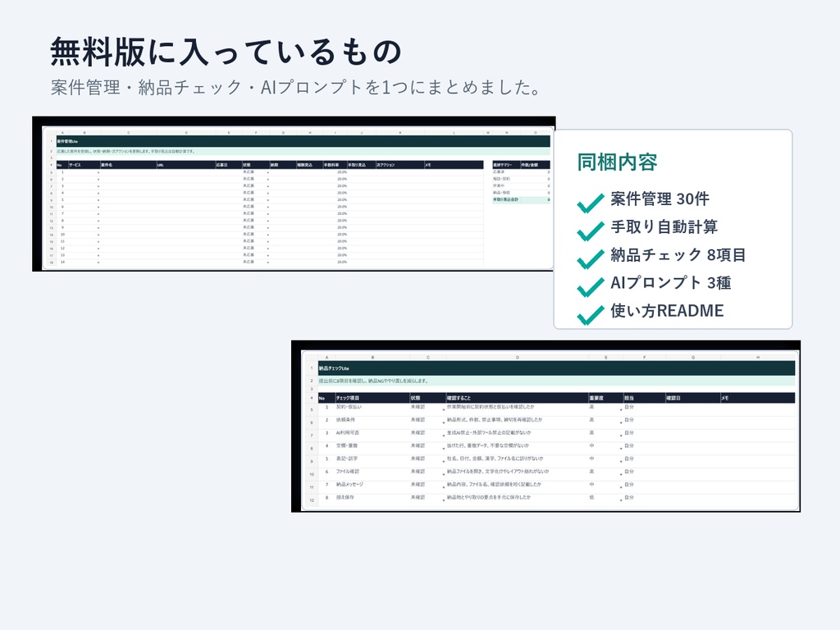Click row number 5 in 納品チェックLite sheet
Viewport: 840px width, 630px height.
(311, 410)
